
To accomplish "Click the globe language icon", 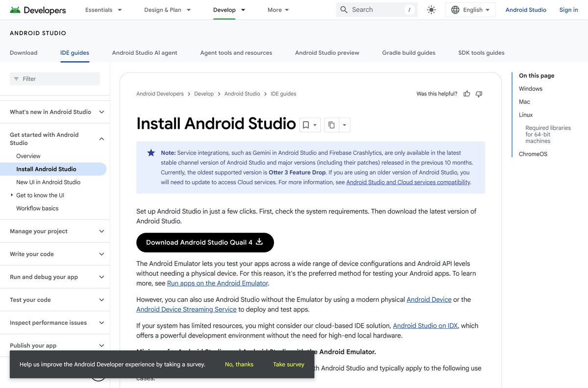I will coord(455,10).
